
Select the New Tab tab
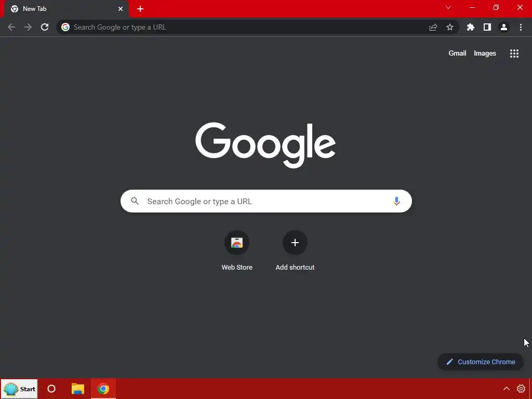[66, 9]
